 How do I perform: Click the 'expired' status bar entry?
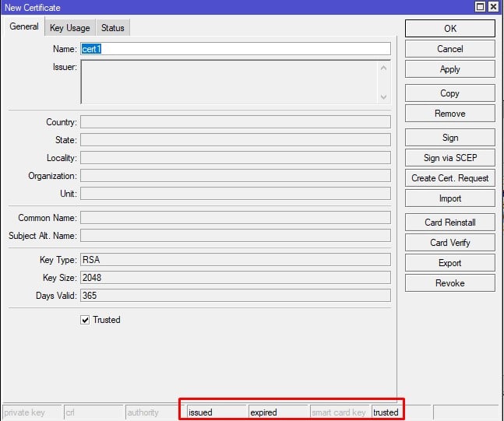coord(278,412)
